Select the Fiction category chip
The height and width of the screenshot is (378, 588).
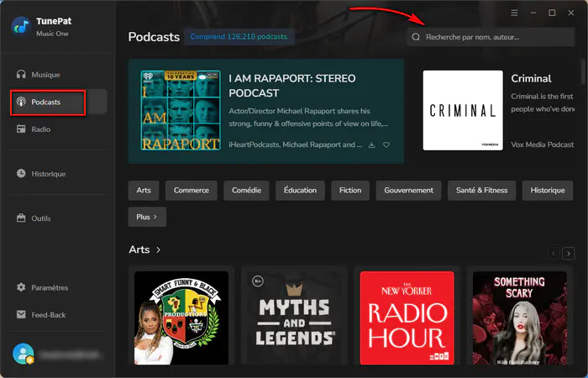(350, 190)
